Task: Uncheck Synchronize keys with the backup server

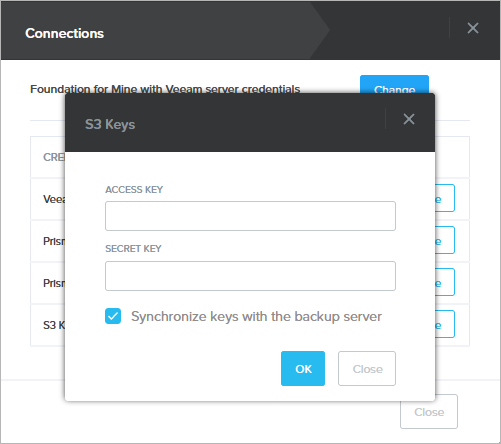Action: point(113,316)
